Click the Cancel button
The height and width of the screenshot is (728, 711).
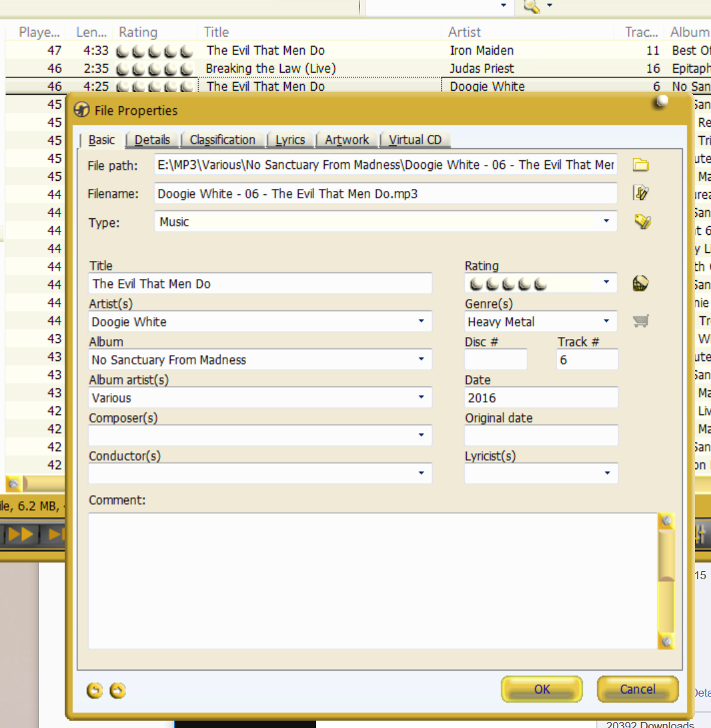coord(638,689)
